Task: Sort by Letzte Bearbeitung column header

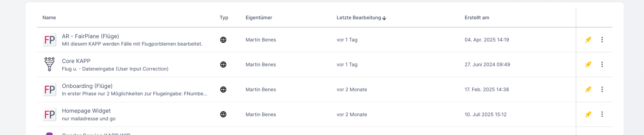Action: pos(359,18)
